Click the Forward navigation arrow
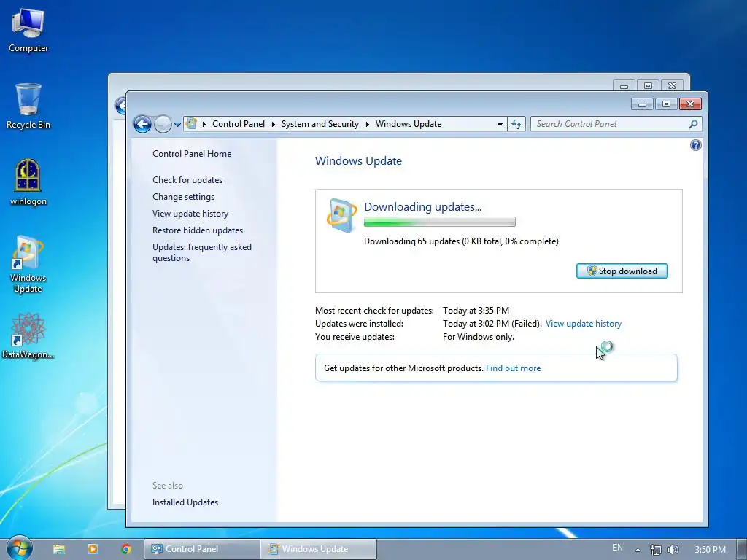 (163, 124)
